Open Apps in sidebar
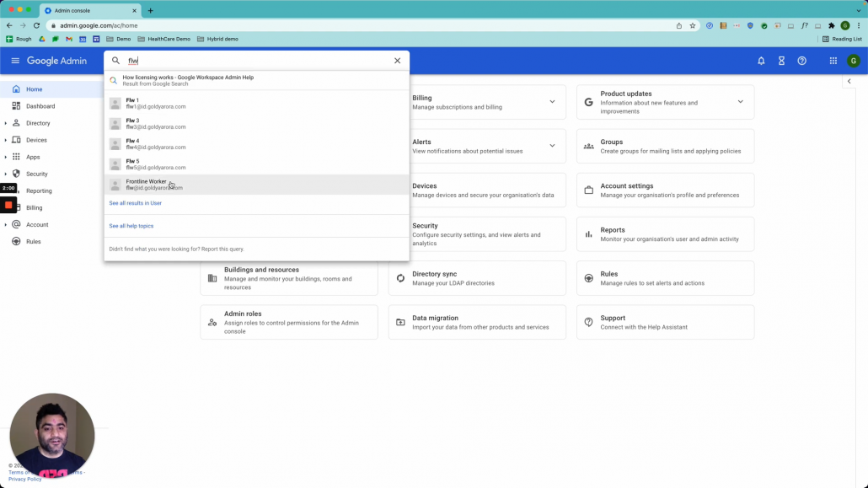 33,158
